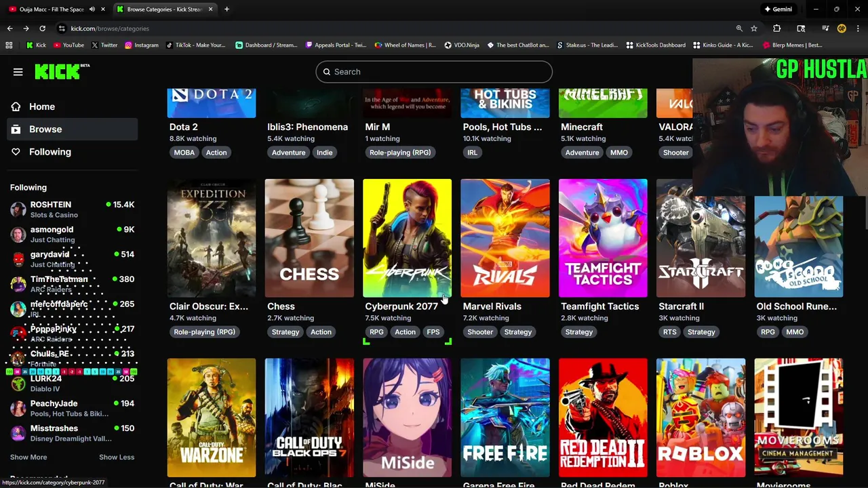Open Old School RuneScape category

click(x=799, y=247)
